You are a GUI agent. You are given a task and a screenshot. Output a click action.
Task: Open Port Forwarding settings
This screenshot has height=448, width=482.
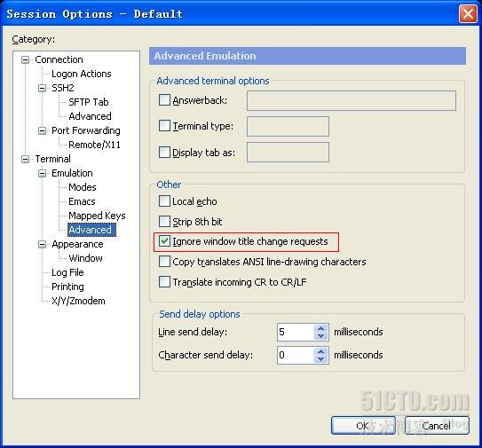tap(86, 130)
